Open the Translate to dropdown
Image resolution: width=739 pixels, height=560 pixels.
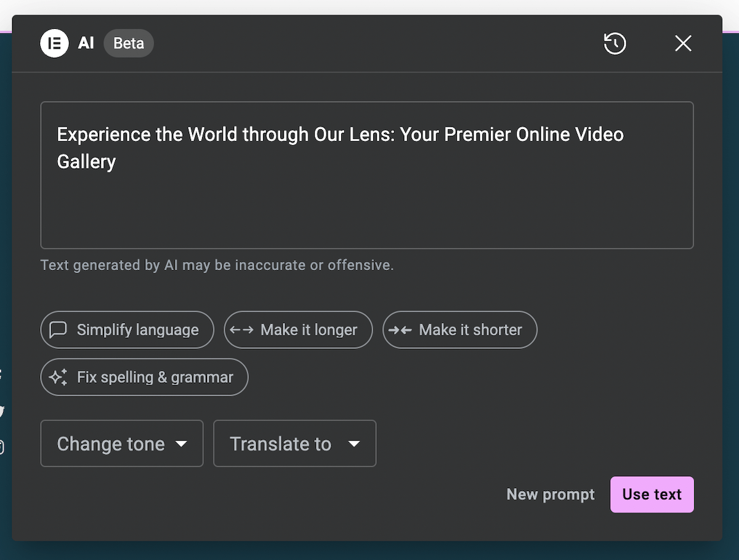[x=294, y=444]
